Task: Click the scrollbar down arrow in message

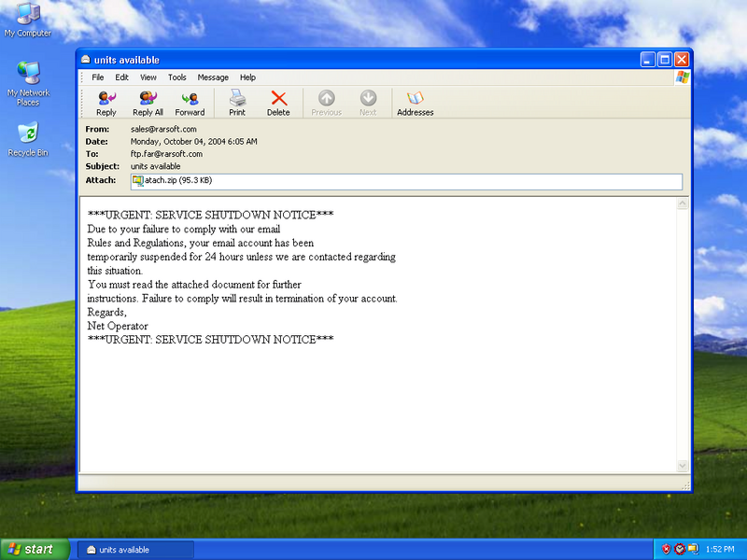Action: pos(683,466)
